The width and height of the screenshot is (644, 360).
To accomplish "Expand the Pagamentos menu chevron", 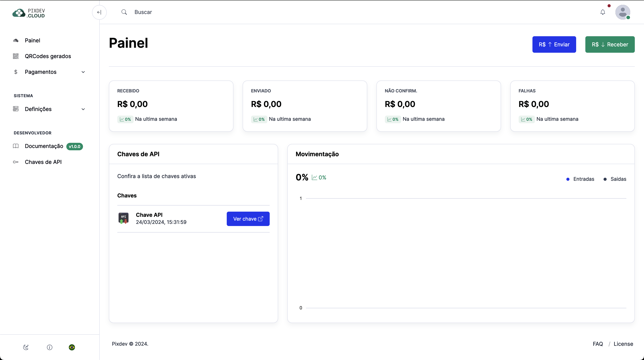I will (x=83, y=72).
